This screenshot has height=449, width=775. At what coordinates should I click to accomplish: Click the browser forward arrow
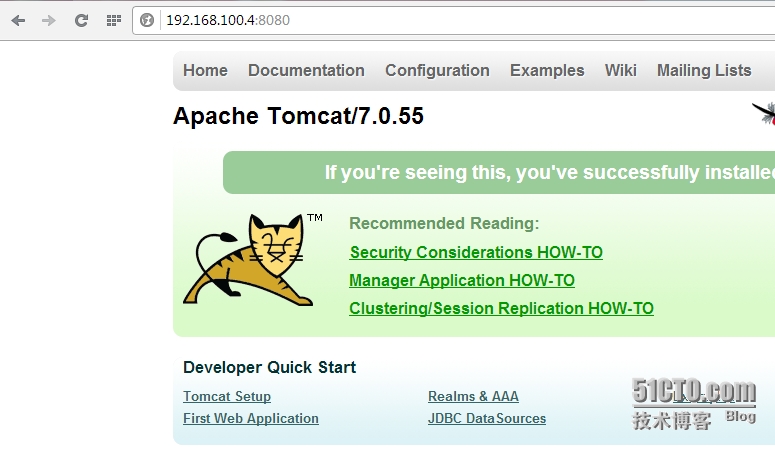pos(48,20)
